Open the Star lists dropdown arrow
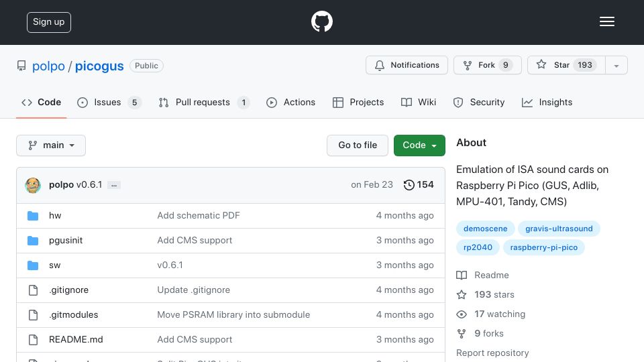 616,65
